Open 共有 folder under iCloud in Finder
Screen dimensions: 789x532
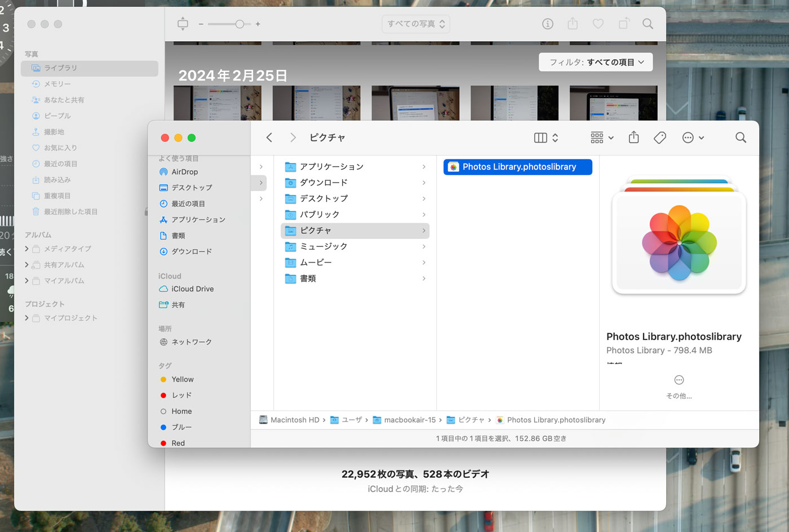coord(178,305)
